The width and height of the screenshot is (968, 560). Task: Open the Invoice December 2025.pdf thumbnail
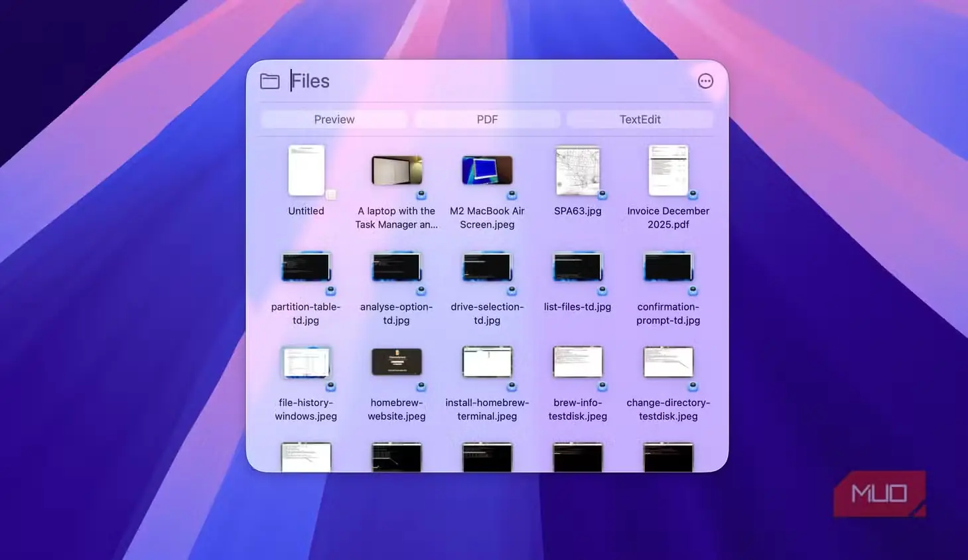coord(668,171)
